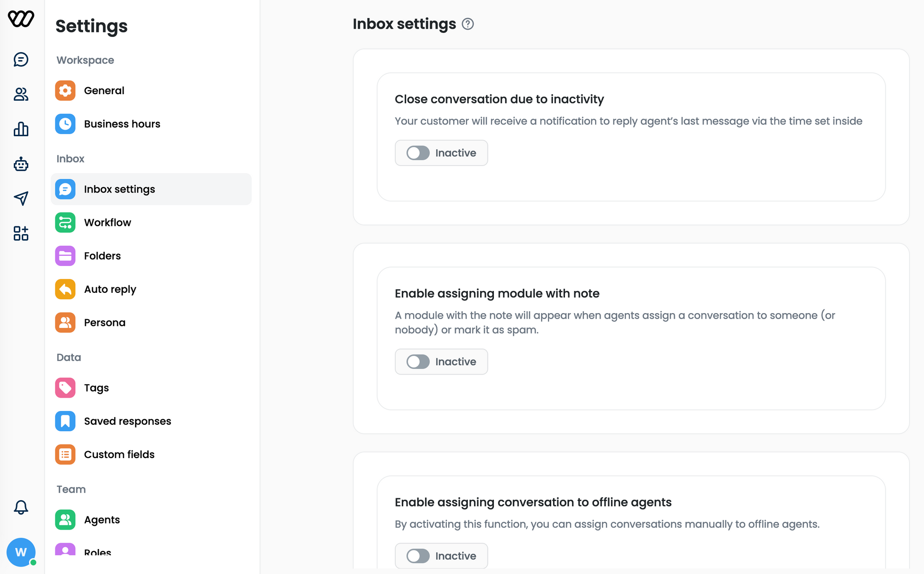Click the Settings panel heading
Image resolution: width=924 pixels, height=574 pixels.
pos(91,26)
